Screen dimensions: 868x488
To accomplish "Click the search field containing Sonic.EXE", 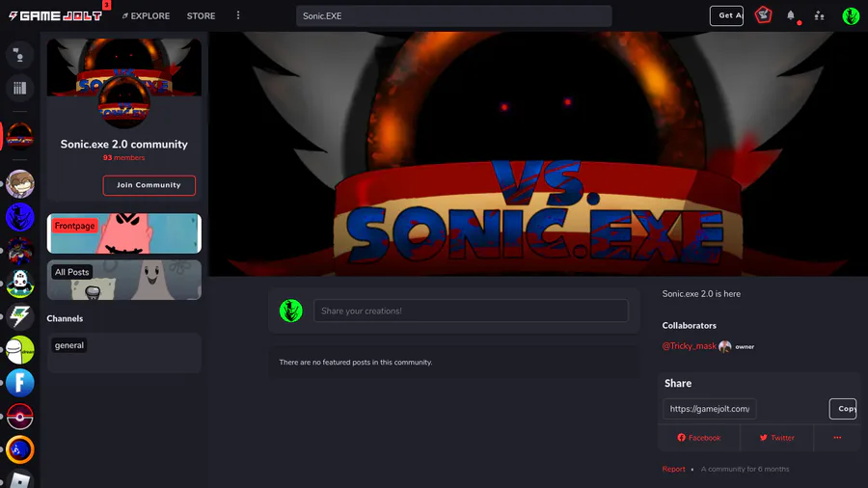I will pyautogui.click(x=454, y=16).
